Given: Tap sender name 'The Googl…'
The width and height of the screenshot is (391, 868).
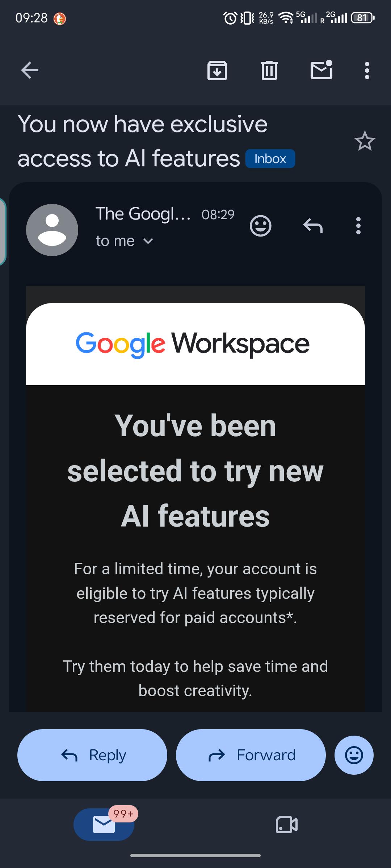Looking at the screenshot, I should pyautogui.click(x=143, y=214).
